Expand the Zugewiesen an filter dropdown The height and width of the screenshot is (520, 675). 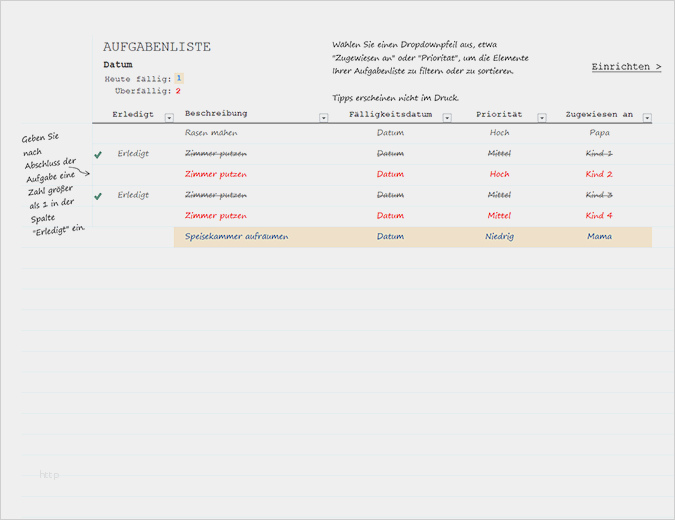pos(647,118)
